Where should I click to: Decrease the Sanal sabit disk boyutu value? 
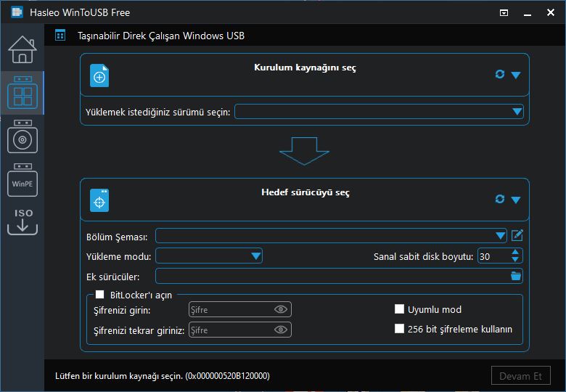pos(515,260)
